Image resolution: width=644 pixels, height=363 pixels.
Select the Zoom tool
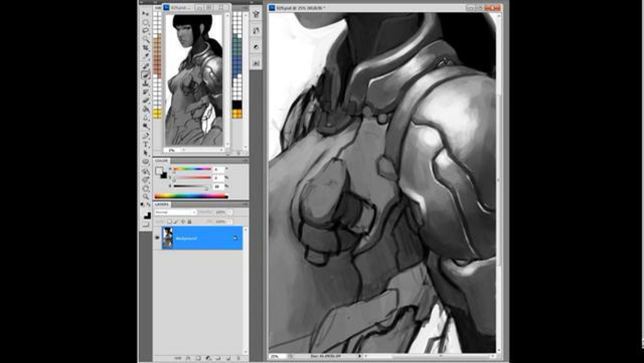pyautogui.click(x=146, y=197)
